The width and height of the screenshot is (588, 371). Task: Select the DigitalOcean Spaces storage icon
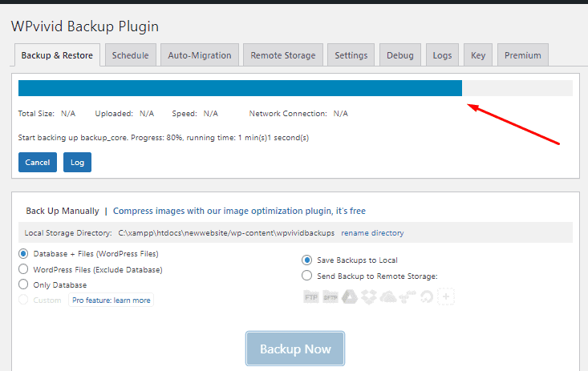pyautogui.click(x=427, y=296)
